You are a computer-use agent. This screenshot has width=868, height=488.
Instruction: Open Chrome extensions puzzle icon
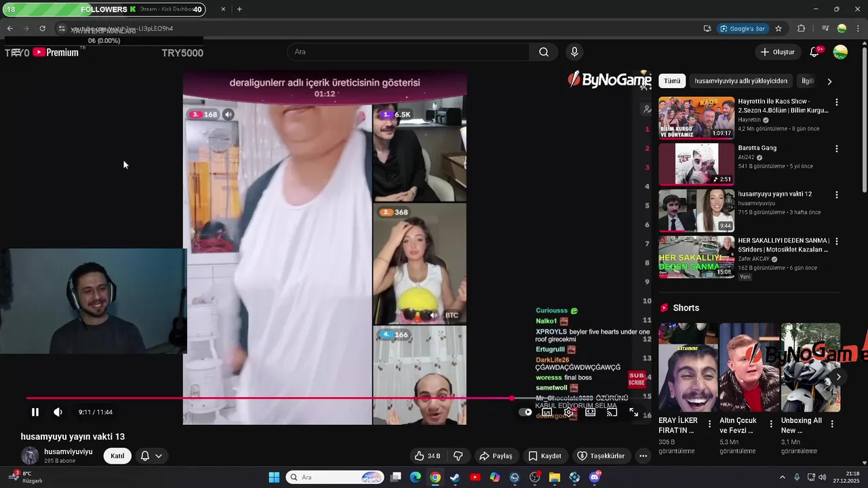tap(801, 28)
